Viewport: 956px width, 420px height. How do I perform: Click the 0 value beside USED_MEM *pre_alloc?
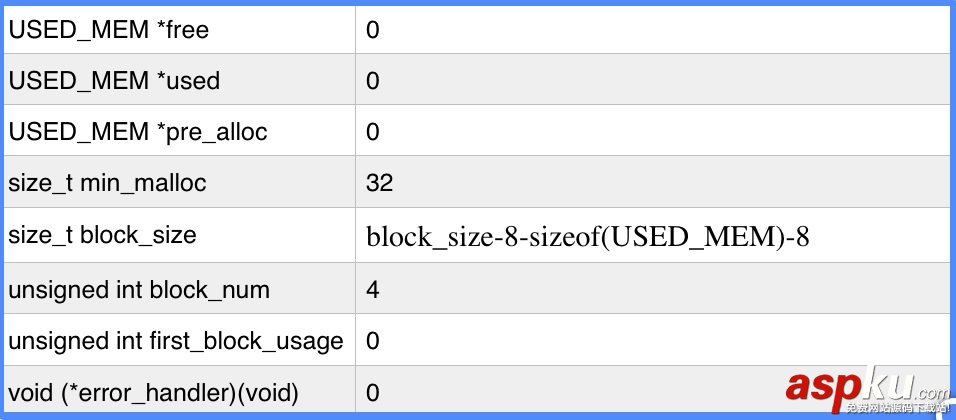pos(373,132)
